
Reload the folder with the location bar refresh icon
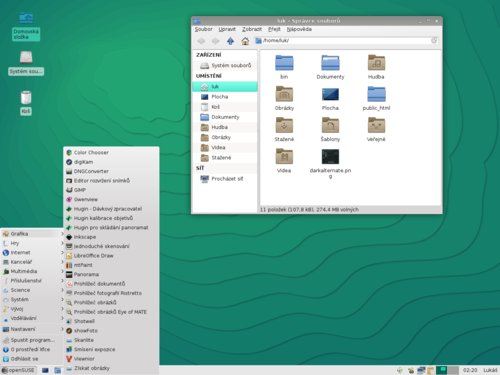[434, 40]
